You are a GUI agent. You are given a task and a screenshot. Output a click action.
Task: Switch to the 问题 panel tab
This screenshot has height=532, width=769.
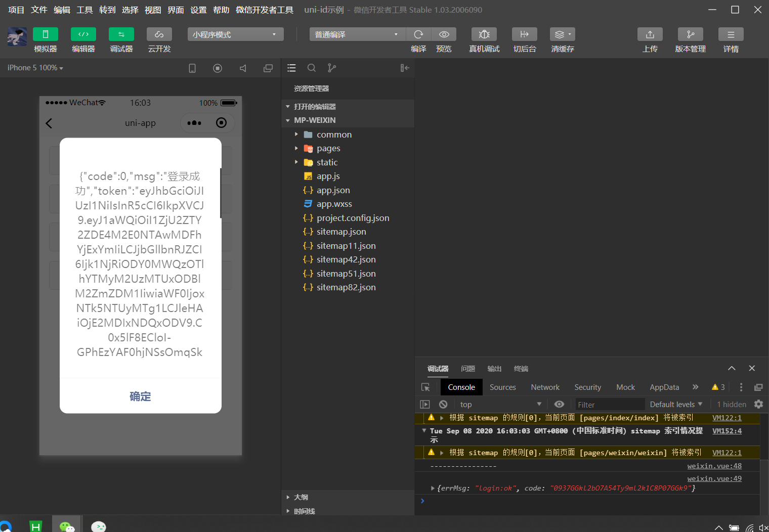click(468, 369)
